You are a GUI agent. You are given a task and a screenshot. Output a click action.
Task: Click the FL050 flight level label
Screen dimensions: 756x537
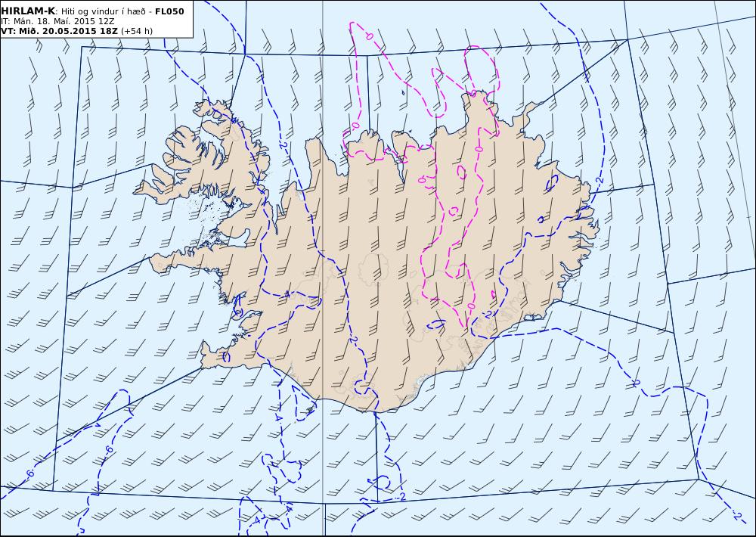pos(169,11)
